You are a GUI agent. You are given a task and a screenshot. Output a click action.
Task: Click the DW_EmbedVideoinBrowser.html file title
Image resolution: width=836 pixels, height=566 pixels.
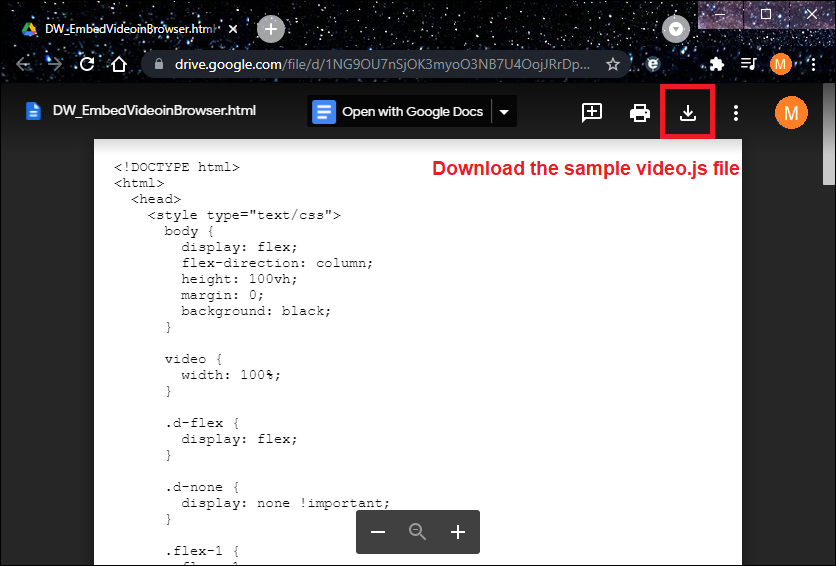point(154,110)
